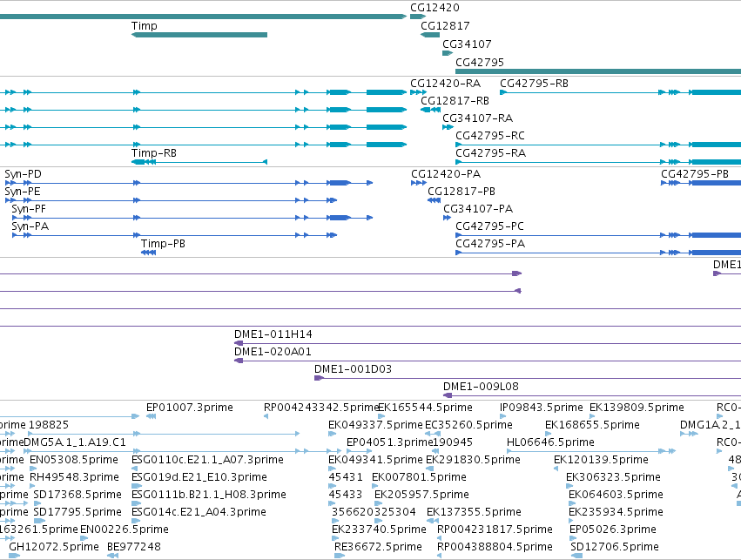
Task: Click the EK168655.5prime EST label
Action: pyautogui.click(x=593, y=425)
